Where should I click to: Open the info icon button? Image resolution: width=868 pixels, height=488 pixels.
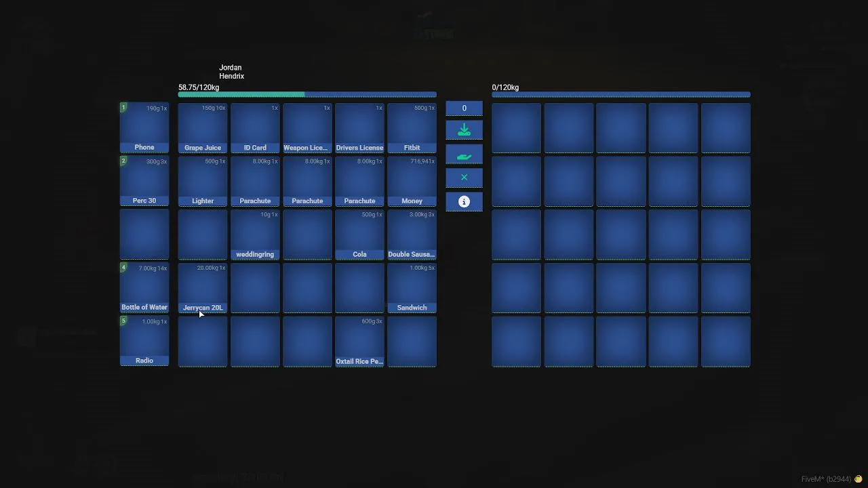(464, 201)
